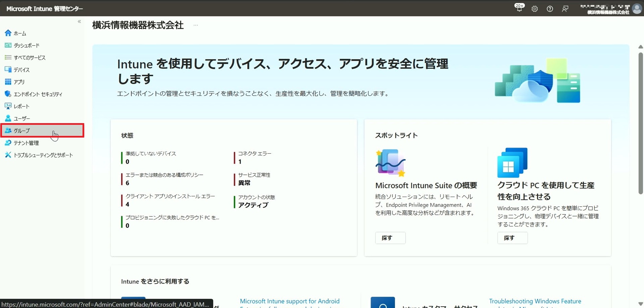The height and width of the screenshot is (308, 644).
Task: Click 探す button under Intune Suite
Action: (x=390, y=238)
